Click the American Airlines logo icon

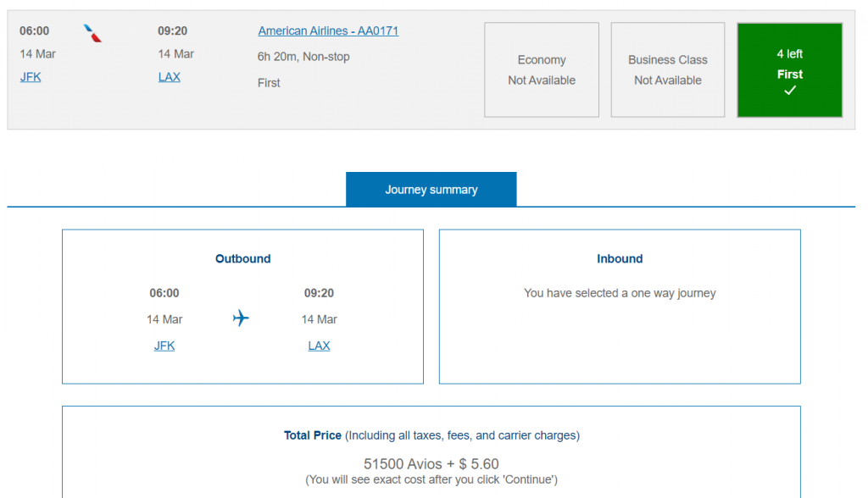click(93, 34)
